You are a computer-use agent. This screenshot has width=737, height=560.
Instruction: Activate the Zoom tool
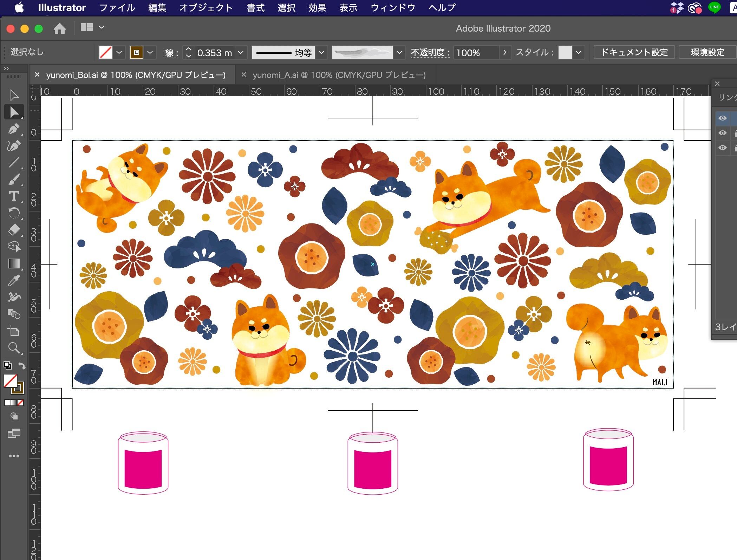coord(14,348)
